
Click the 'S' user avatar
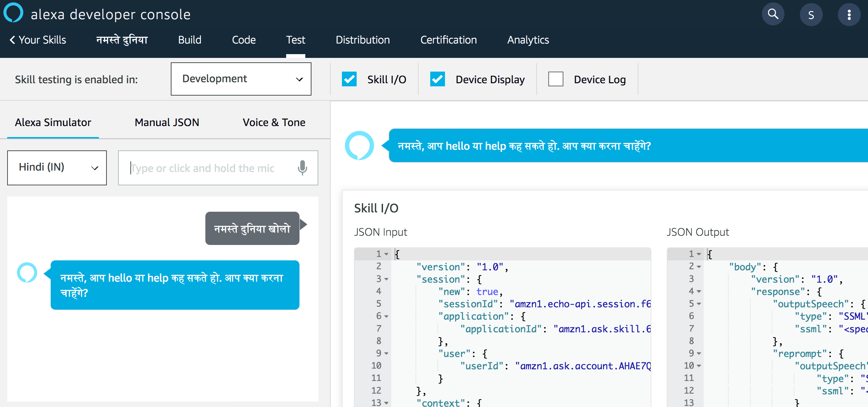811,14
